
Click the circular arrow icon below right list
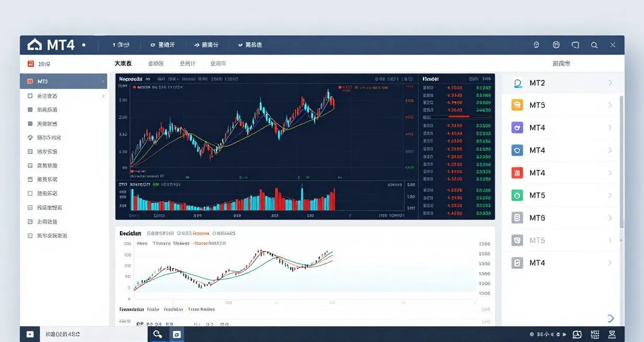click(x=611, y=318)
